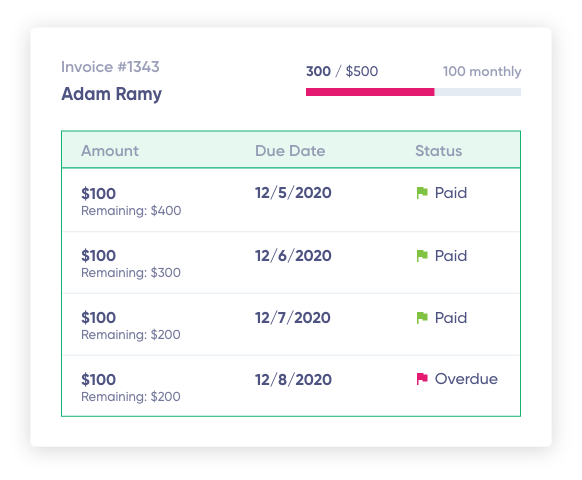582x480 pixels.
Task: Click the pink payment progress bar
Action: pyautogui.click(x=370, y=92)
